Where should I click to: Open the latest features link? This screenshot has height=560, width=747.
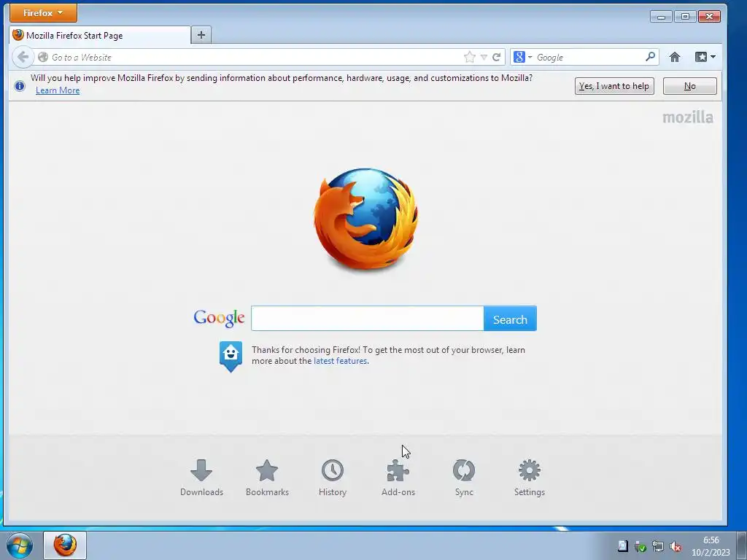(340, 361)
